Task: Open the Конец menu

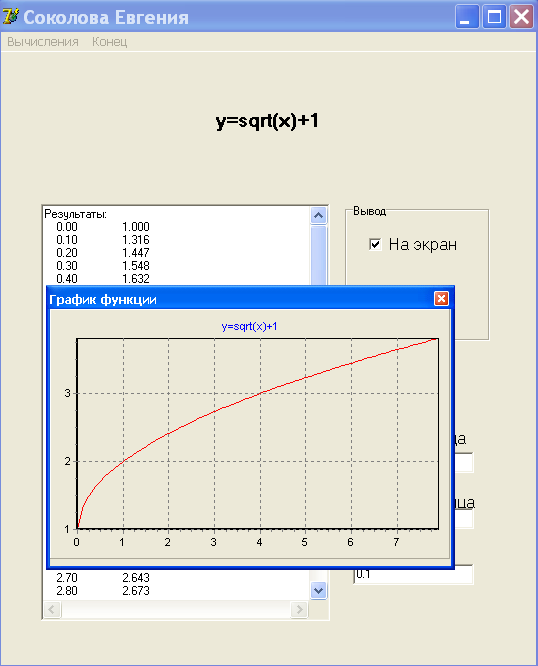Action: [x=110, y=42]
